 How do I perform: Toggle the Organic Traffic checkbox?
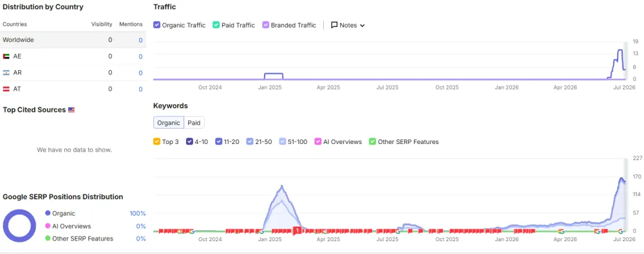point(156,25)
